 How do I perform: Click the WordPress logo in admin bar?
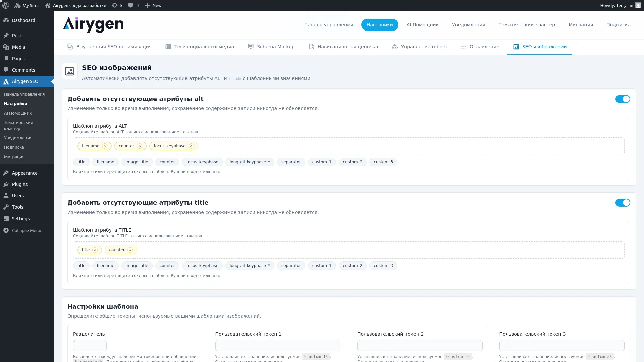6,5
